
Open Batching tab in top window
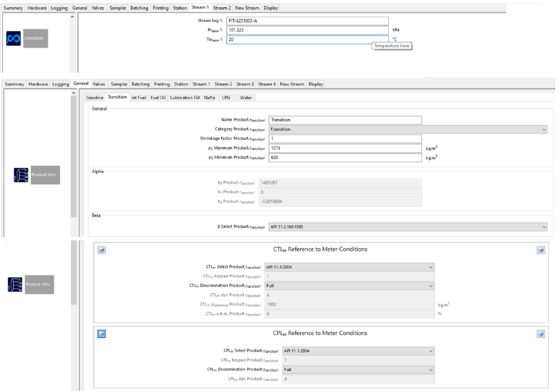[139, 8]
